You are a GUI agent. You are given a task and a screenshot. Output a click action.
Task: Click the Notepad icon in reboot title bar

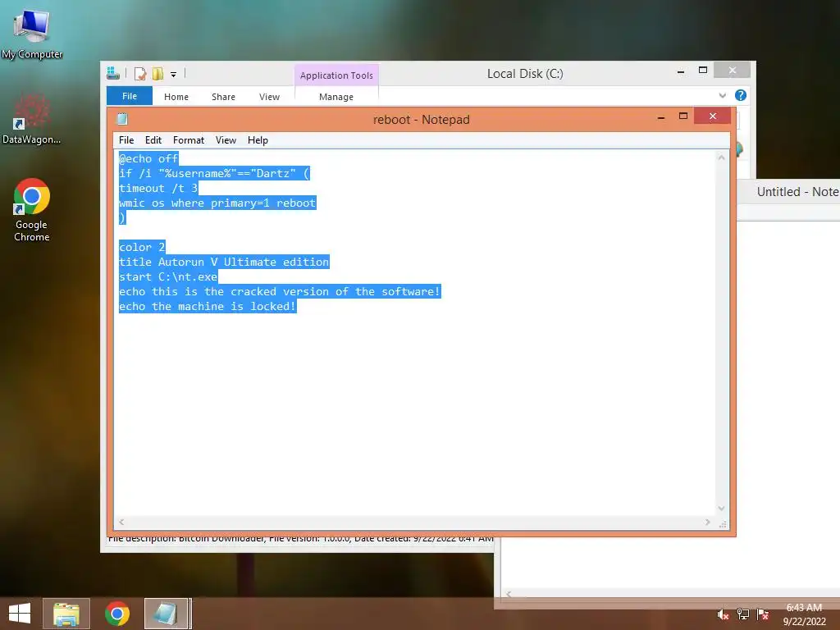click(122, 119)
